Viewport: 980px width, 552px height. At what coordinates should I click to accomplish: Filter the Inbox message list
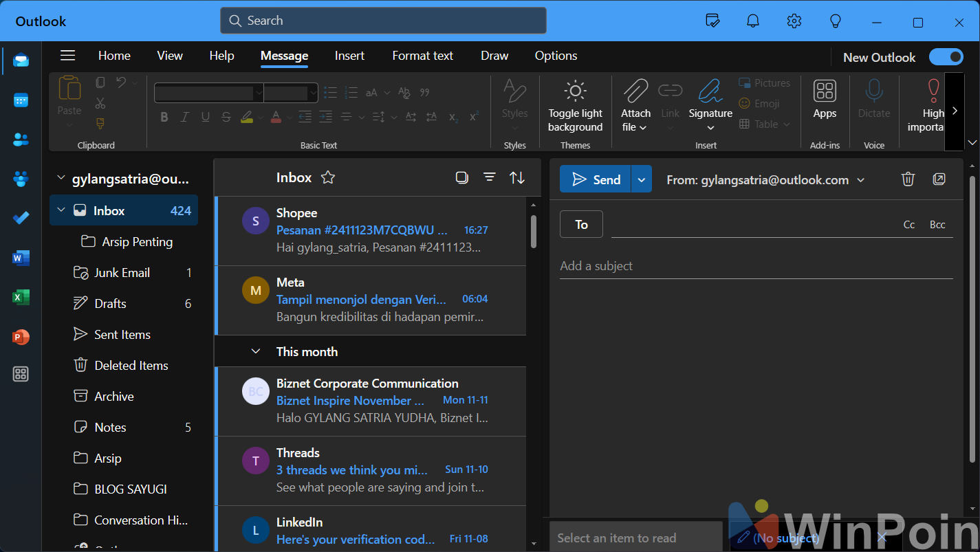490,177
